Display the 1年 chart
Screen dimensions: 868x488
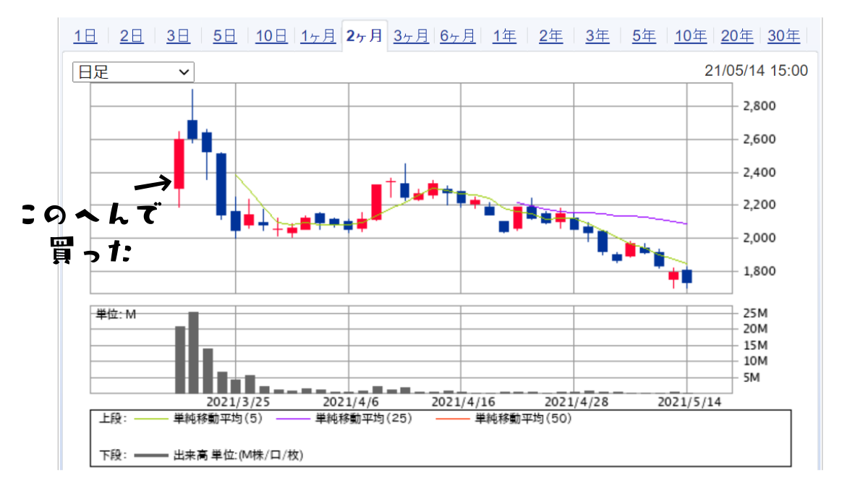pyautogui.click(x=504, y=35)
